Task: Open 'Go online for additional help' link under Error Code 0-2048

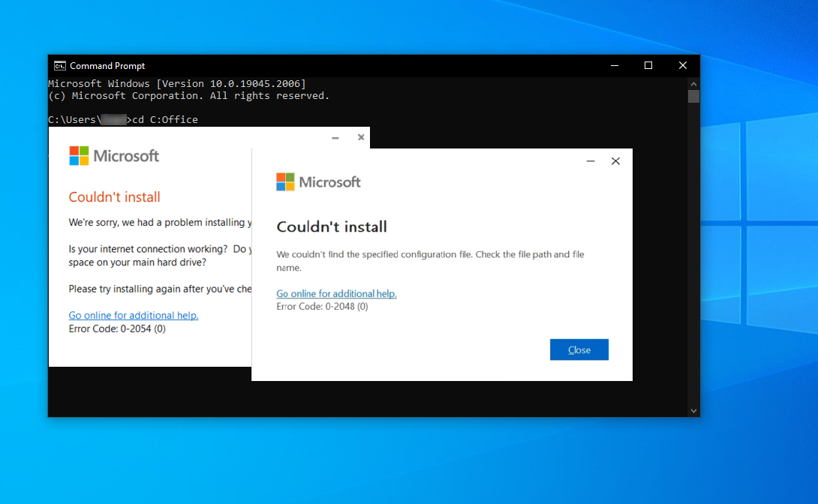Action: point(336,293)
